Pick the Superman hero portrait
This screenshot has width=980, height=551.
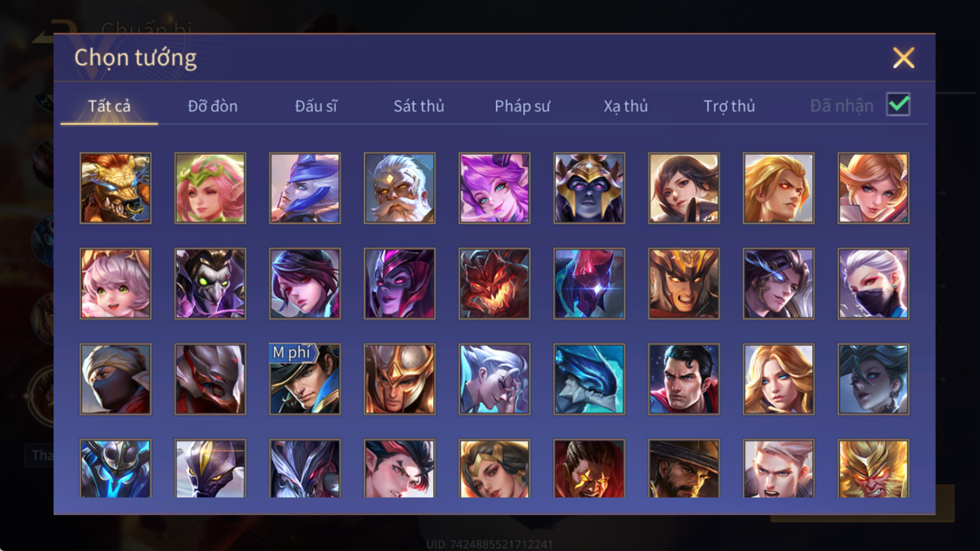click(684, 379)
